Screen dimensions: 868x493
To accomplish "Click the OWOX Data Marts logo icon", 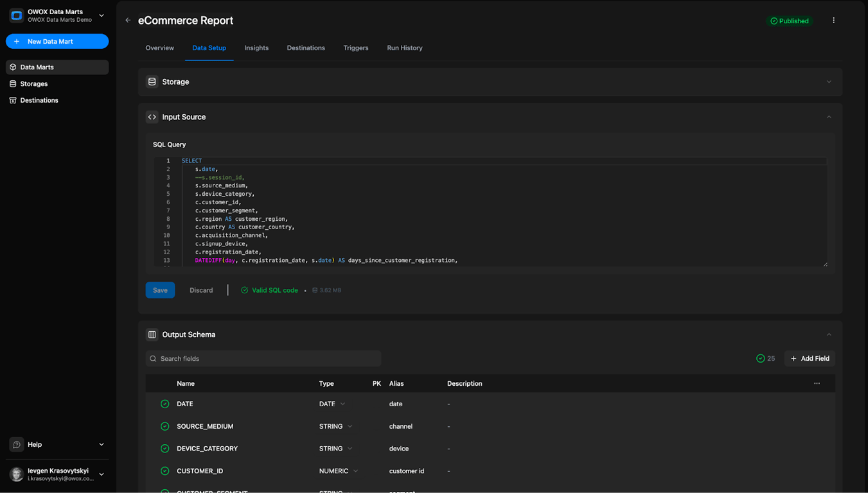I will tap(17, 15).
